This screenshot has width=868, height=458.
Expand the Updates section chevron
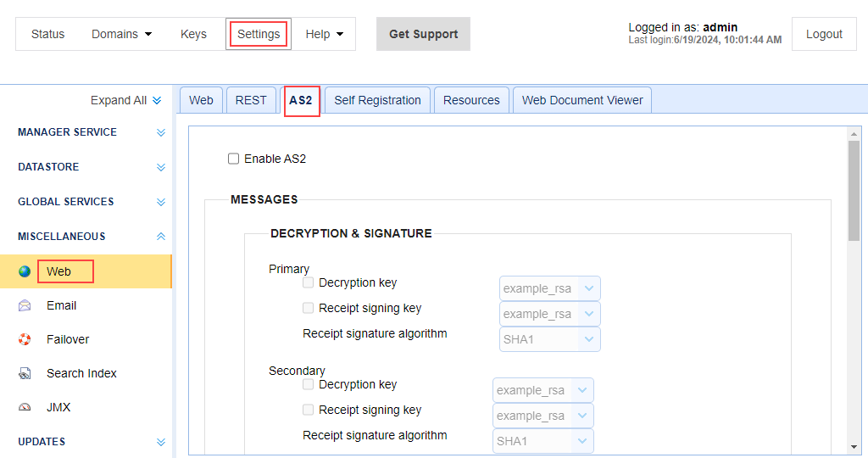(161, 442)
